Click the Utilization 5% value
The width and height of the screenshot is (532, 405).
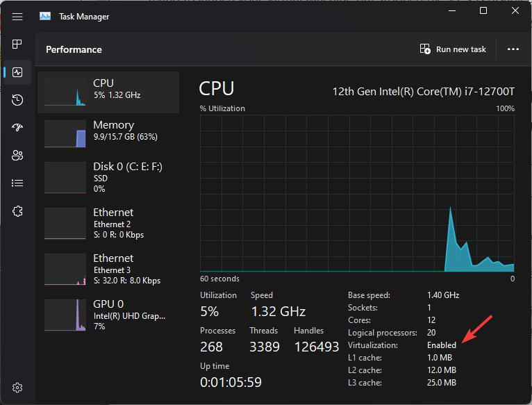(209, 312)
